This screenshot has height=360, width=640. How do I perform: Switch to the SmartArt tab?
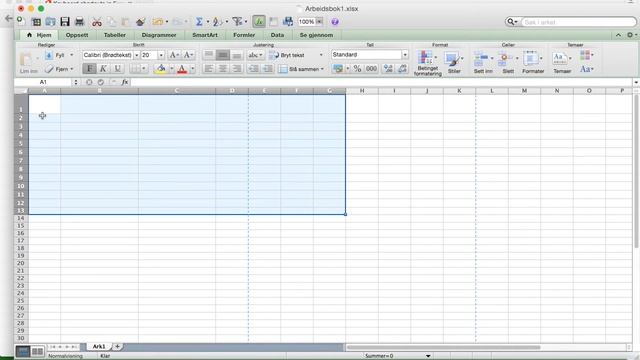205,35
